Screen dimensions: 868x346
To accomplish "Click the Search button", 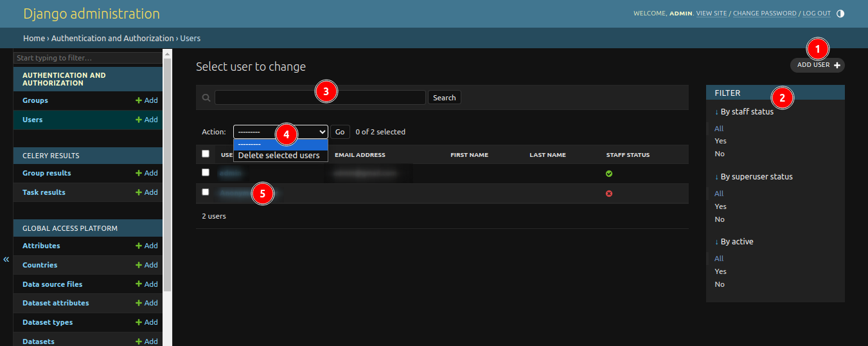I will coord(444,98).
